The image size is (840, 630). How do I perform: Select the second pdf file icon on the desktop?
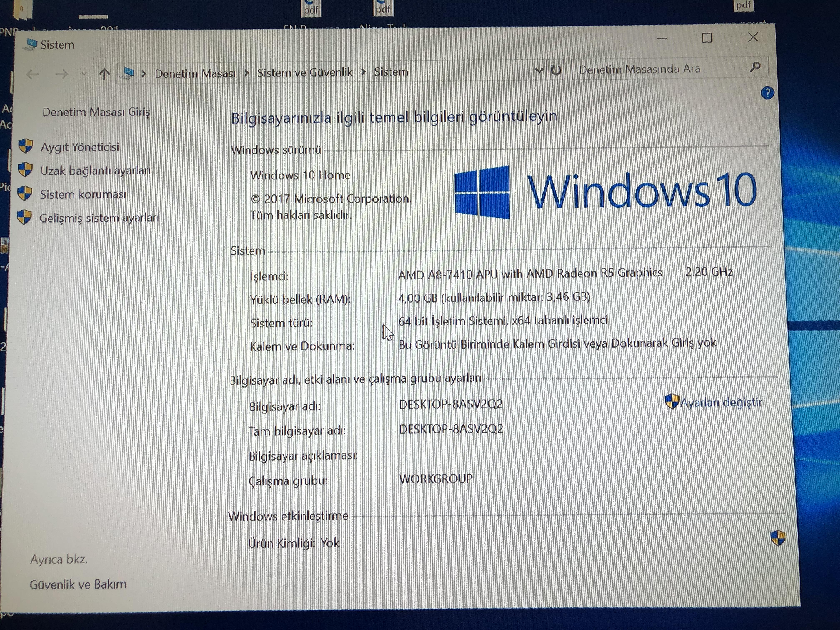pos(383,7)
